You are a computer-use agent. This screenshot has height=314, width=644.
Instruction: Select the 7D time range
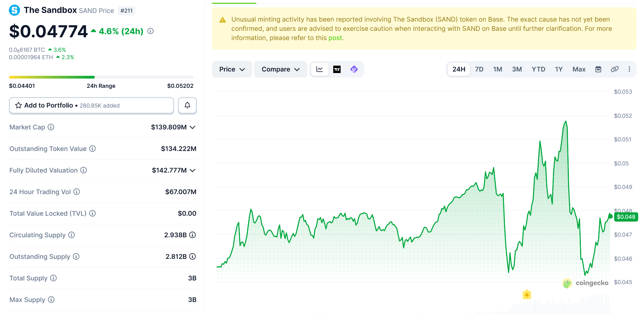click(x=479, y=69)
